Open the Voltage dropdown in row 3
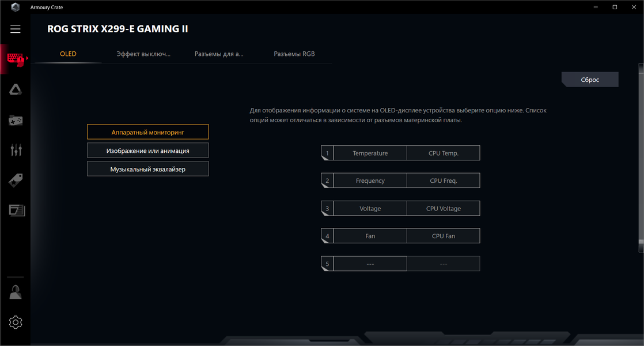644x346 pixels. (x=370, y=208)
